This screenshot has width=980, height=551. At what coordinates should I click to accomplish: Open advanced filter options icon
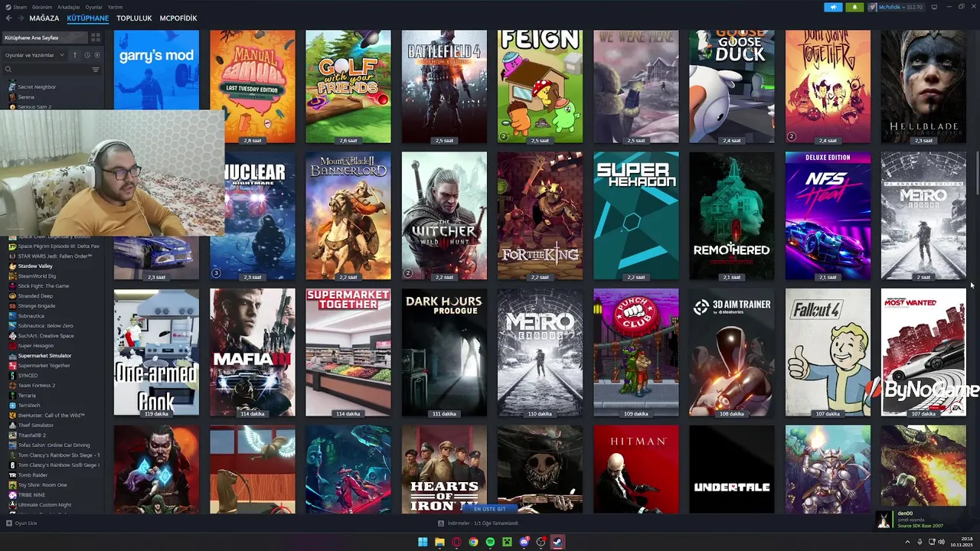pyautogui.click(x=96, y=70)
